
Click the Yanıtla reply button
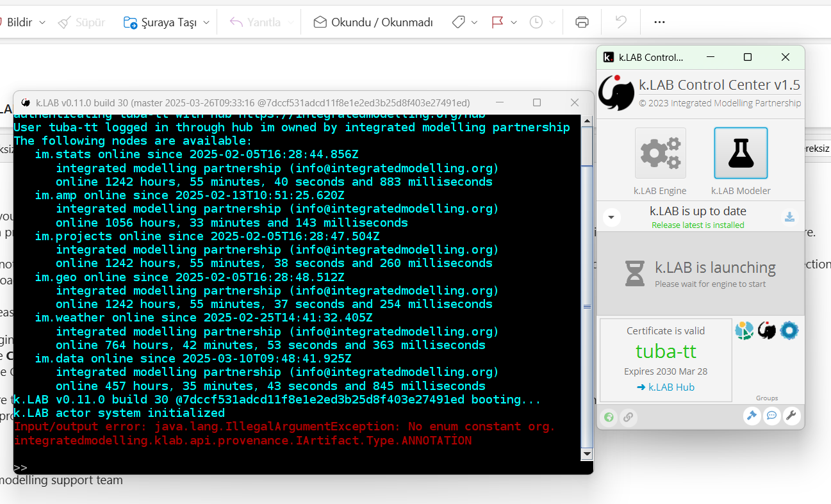pyautogui.click(x=255, y=22)
